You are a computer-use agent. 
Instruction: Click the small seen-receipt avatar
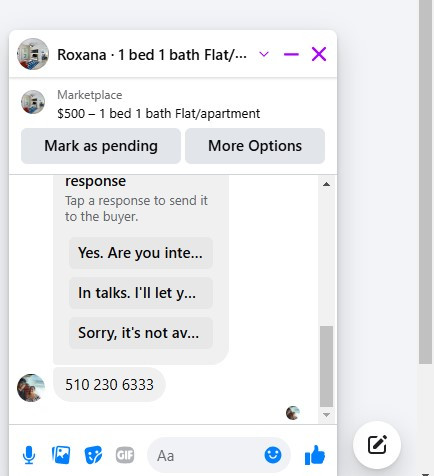tap(293, 413)
